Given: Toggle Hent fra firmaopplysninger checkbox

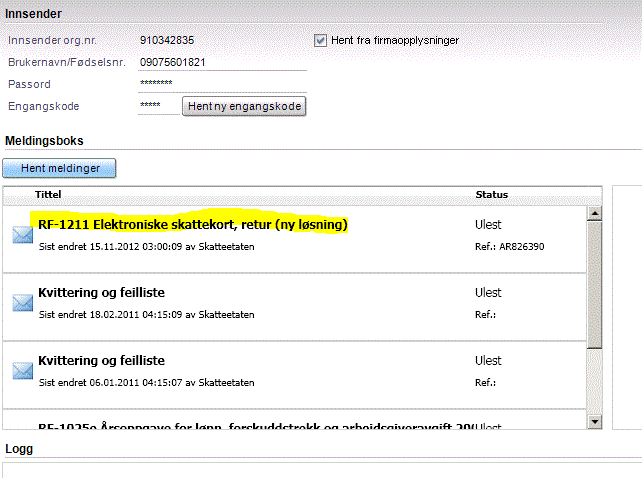Looking at the screenshot, I should (x=320, y=41).
